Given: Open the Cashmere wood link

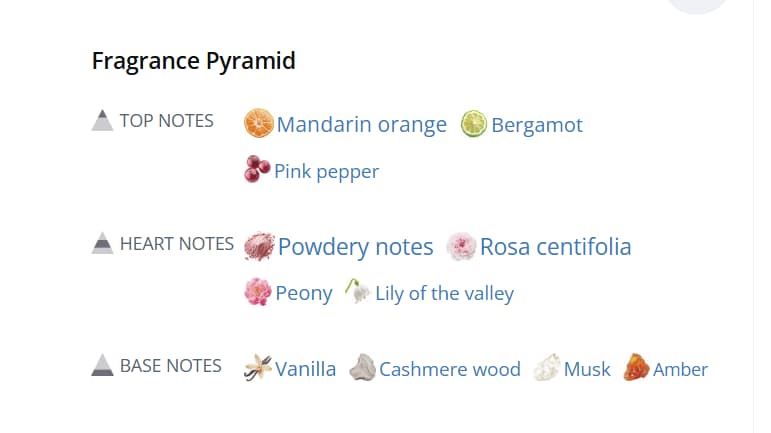Looking at the screenshot, I should (x=450, y=369).
